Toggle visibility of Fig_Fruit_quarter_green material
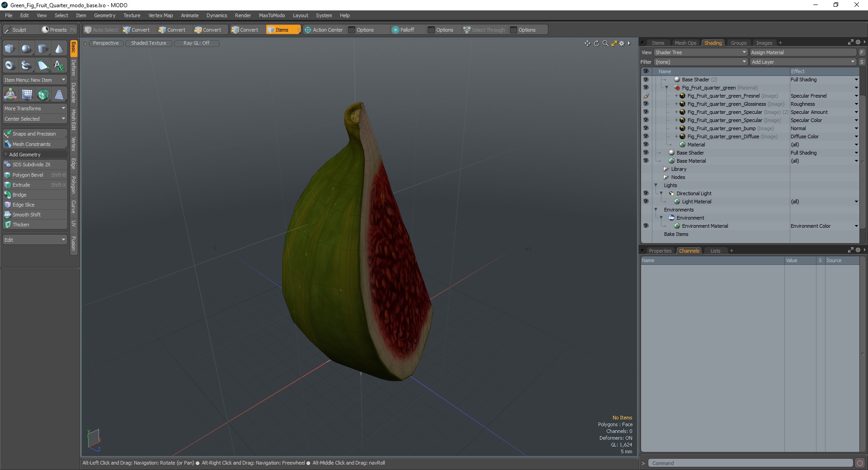 click(646, 88)
